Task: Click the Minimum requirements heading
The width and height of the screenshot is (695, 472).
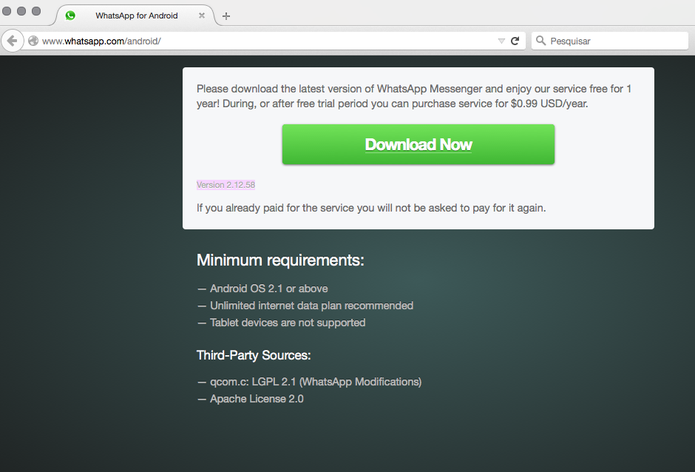Action: point(280,260)
